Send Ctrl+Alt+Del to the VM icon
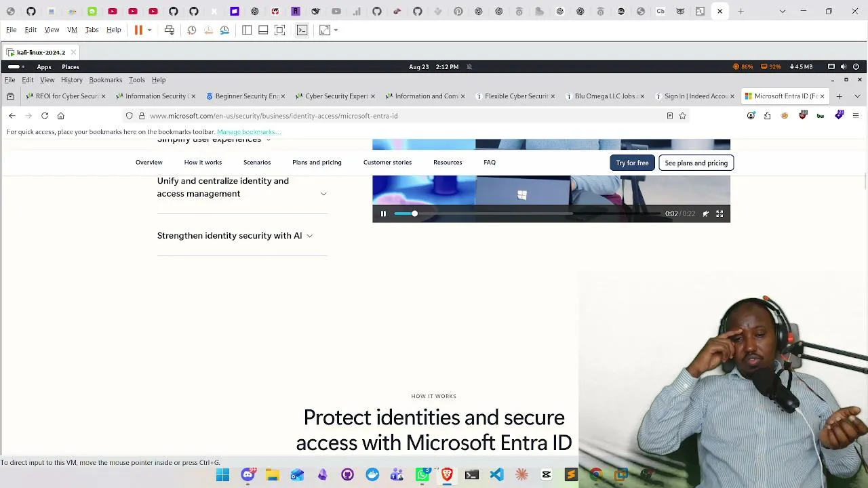The height and width of the screenshot is (488, 868). pos(170,30)
